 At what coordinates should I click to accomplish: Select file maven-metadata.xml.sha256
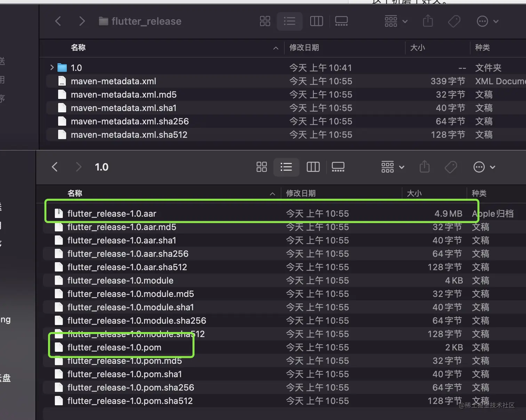pos(130,121)
